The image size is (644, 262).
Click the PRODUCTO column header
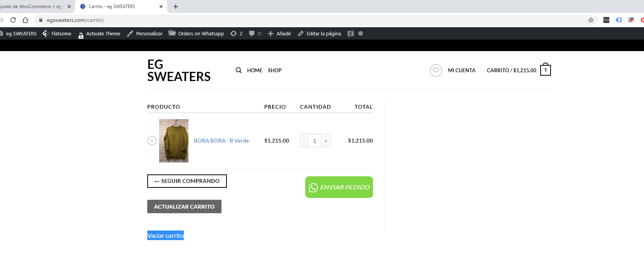point(163,107)
